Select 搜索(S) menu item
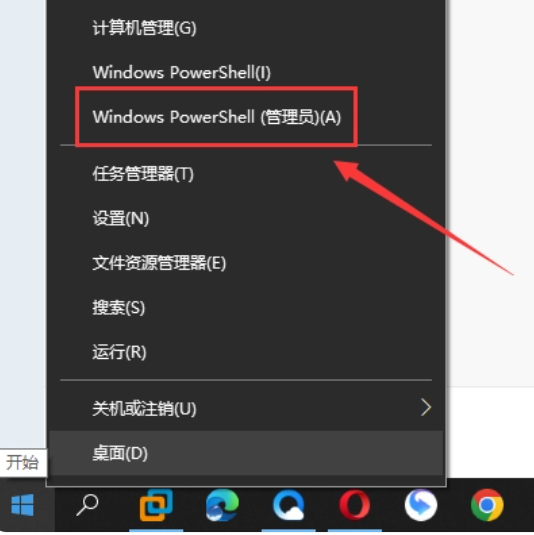The height and width of the screenshot is (535, 534). click(246, 307)
